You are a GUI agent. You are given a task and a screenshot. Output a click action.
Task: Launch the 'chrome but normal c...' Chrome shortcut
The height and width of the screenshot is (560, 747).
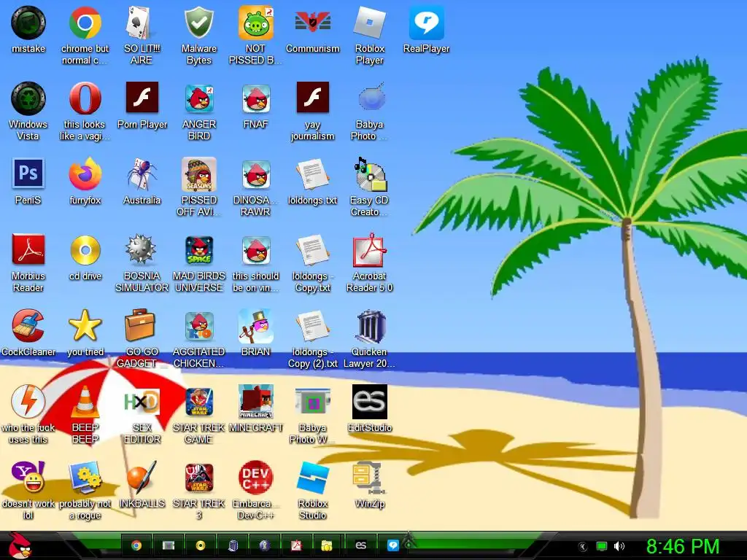[x=85, y=23]
